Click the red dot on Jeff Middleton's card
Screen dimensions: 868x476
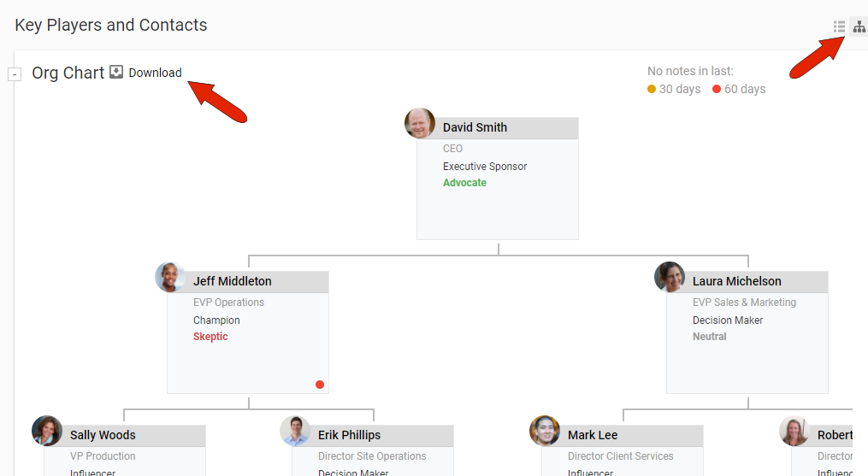[320, 385]
